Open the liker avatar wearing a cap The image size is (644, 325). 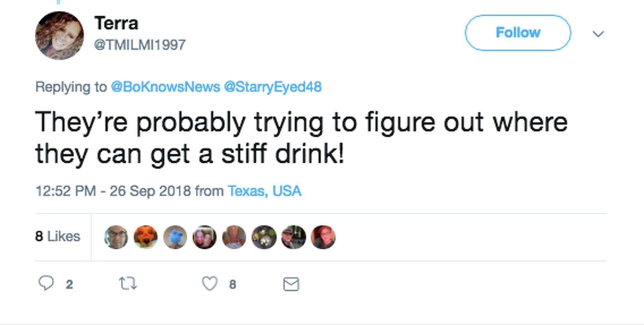click(293, 237)
